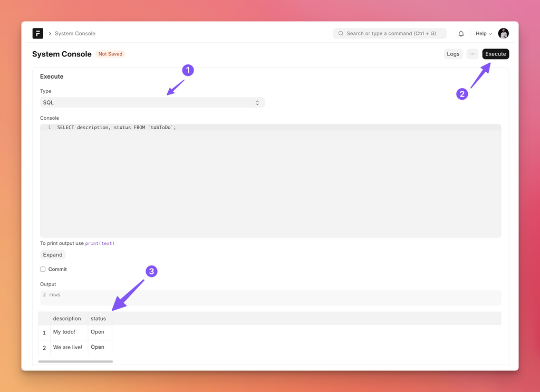Expand the Help menu
Viewport: 540px width, 392px height.
click(x=484, y=34)
